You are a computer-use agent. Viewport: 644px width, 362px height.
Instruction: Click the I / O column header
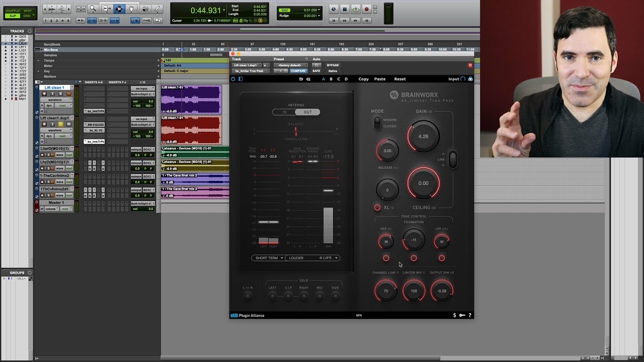coord(142,82)
